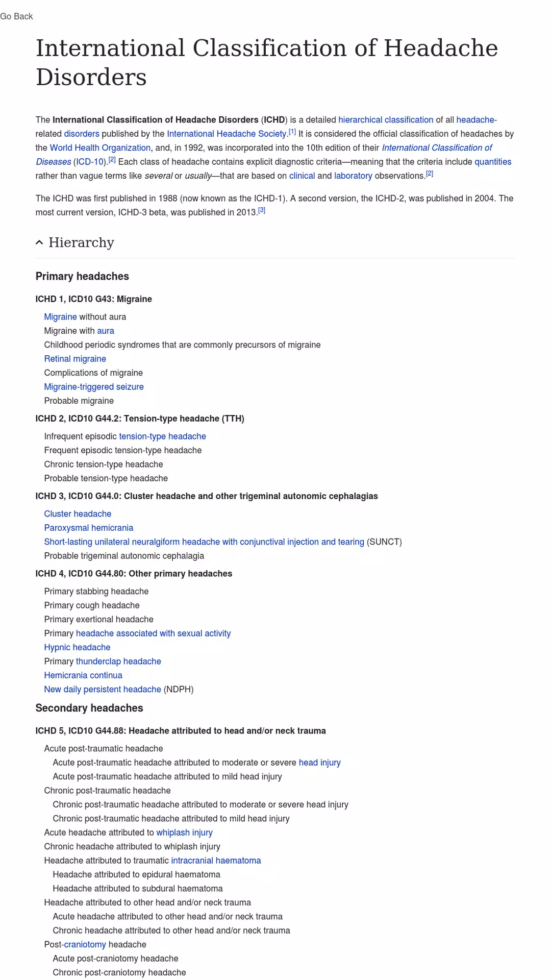Viewport: 551px width, 980px height.
Task: Open the World Health Organization link
Action: 100,148
